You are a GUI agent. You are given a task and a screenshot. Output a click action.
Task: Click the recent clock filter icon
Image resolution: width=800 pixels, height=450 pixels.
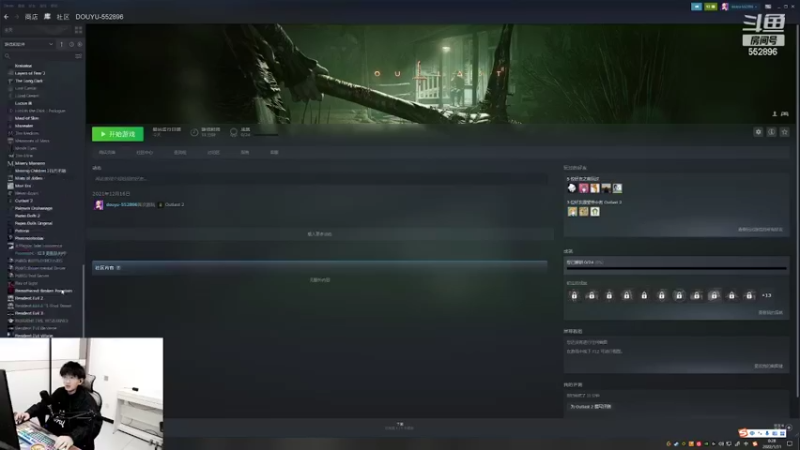coord(71,44)
